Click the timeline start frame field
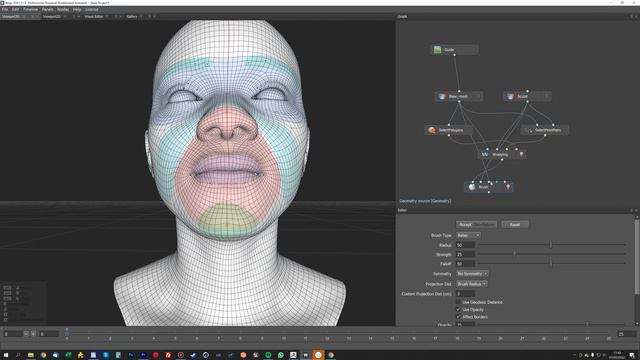The height and width of the screenshot is (360, 640). point(12,334)
